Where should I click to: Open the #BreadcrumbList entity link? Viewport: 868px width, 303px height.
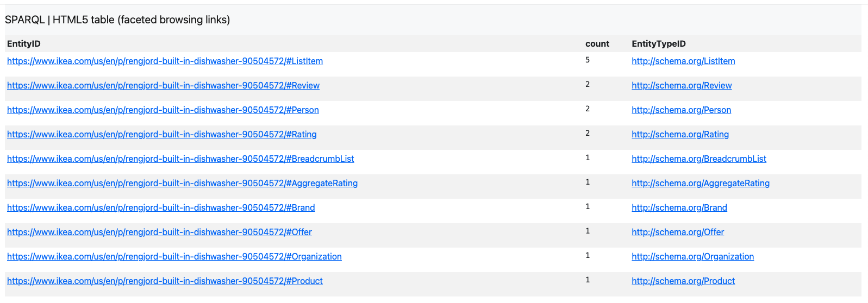180,159
